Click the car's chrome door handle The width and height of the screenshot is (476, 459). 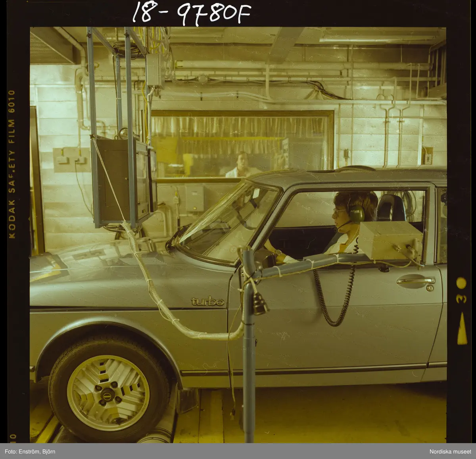point(415,281)
